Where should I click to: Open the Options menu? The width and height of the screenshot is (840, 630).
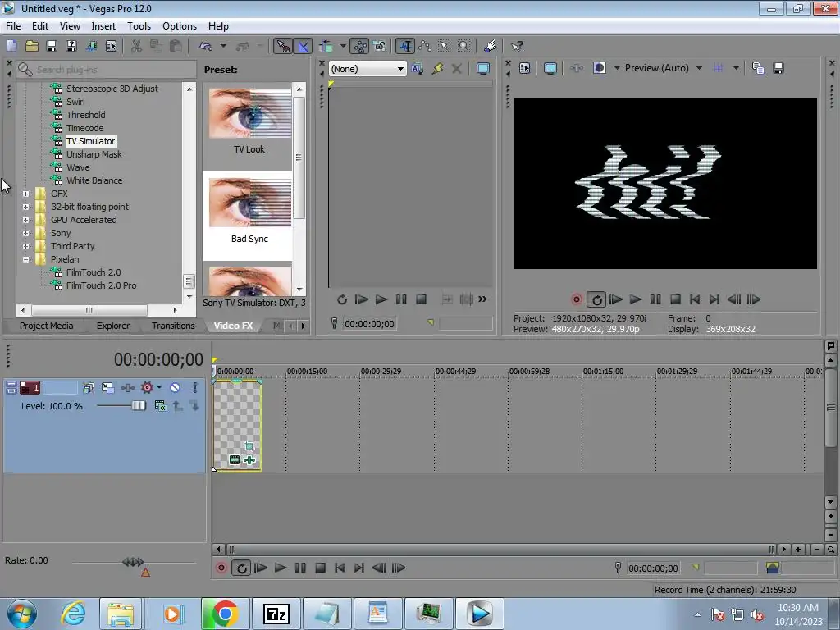pos(180,25)
